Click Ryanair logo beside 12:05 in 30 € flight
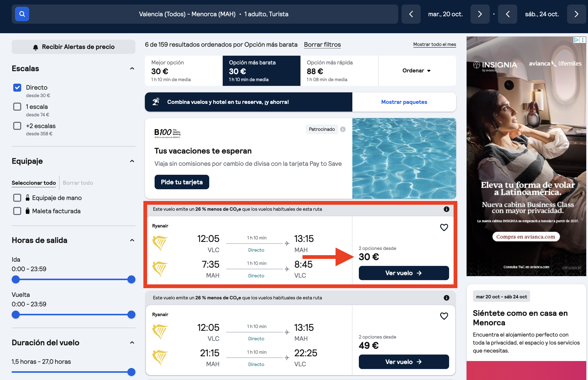Viewport: 588px width, 380px height. click(160, 243)
